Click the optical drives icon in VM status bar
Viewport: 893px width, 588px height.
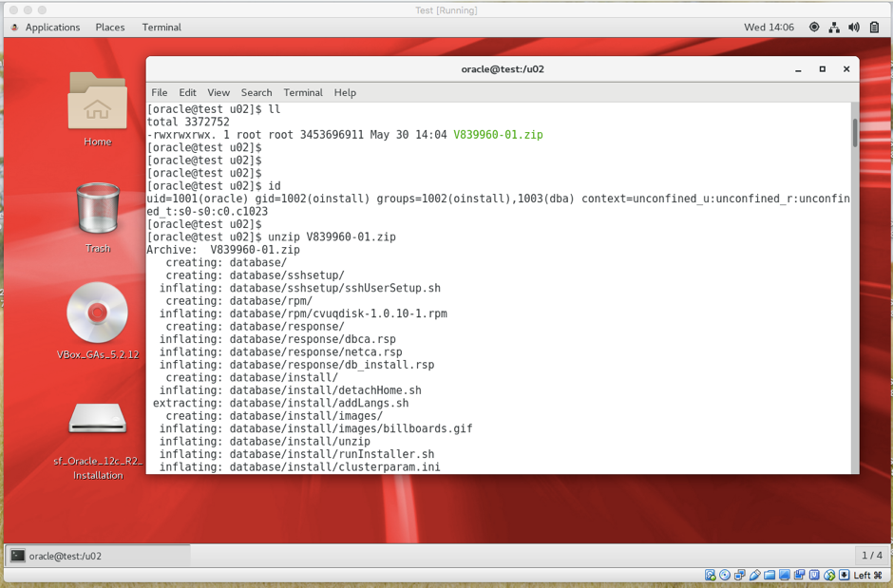(725, 575)
